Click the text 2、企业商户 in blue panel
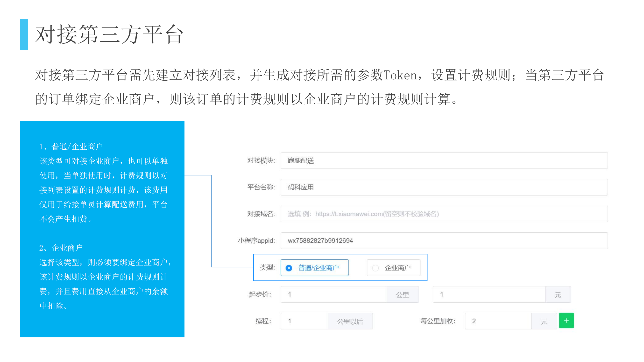Viewport: 644px width, 362px height. pyautogui.click(x=61, y=248)
